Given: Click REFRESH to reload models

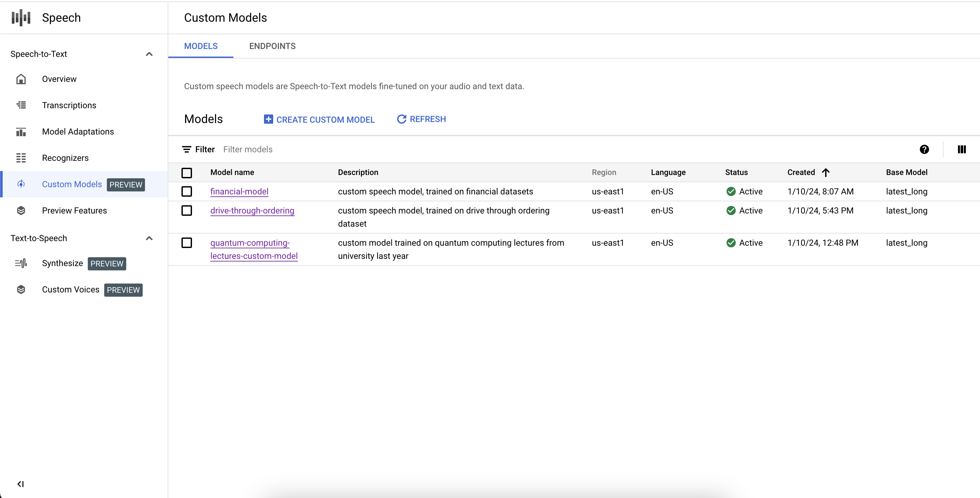Looking at the screenshot, I should tap(421, 119).
